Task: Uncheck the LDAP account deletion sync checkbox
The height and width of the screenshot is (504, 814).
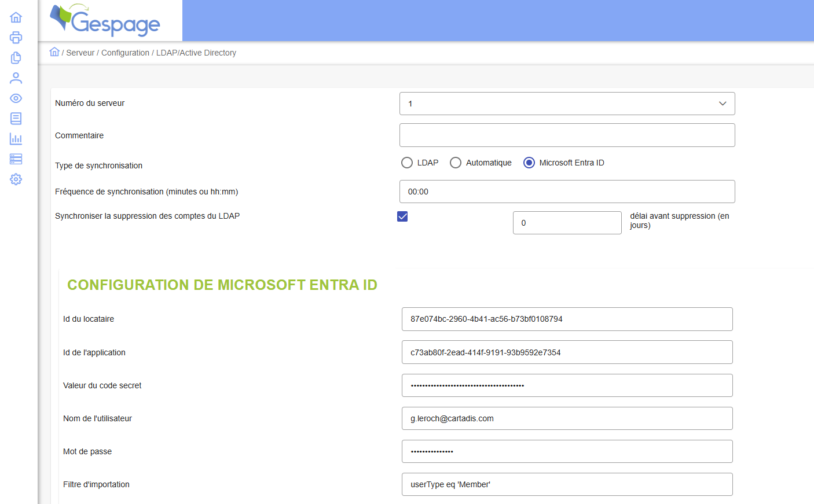Action: coord(402,216)
